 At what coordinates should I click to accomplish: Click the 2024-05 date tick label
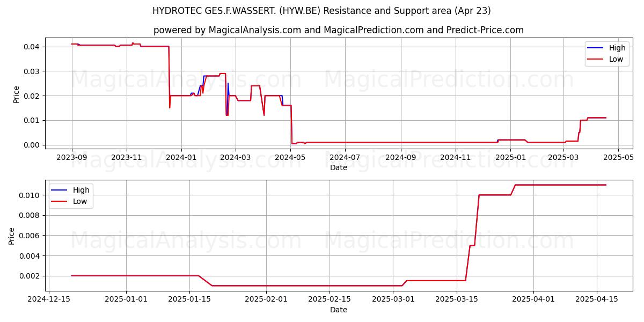[290, 157]
